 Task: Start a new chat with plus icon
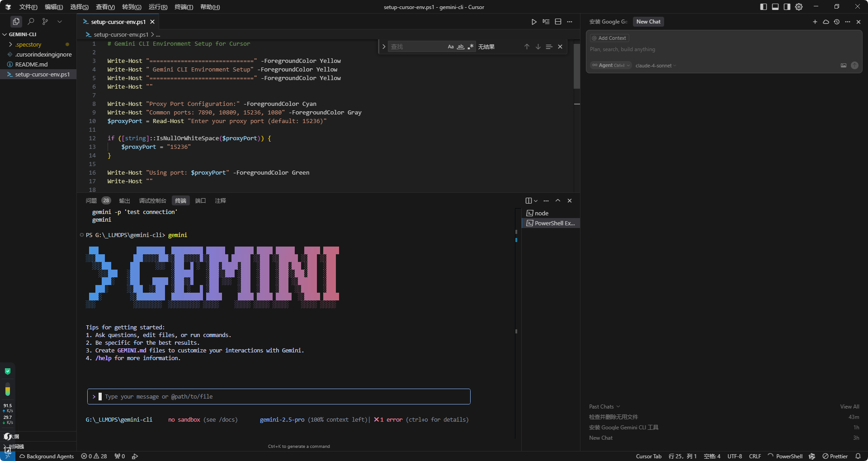815,22
